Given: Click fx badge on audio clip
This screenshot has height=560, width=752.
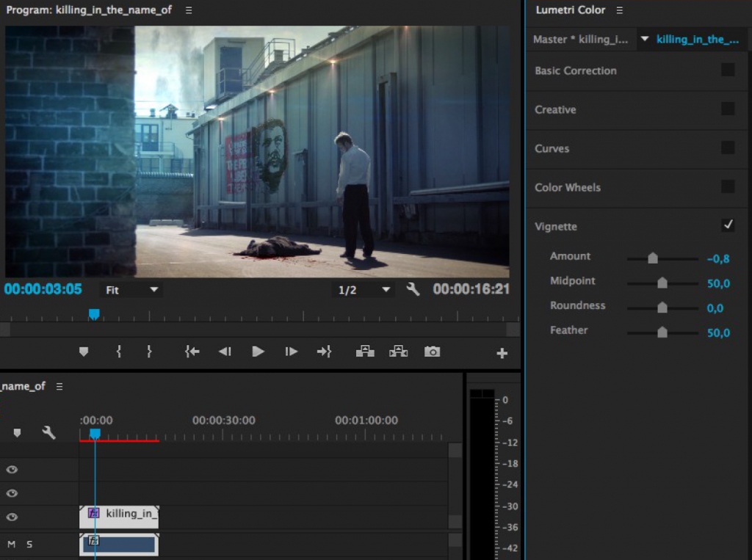Looking at the screenshot, I should (94, 540).
